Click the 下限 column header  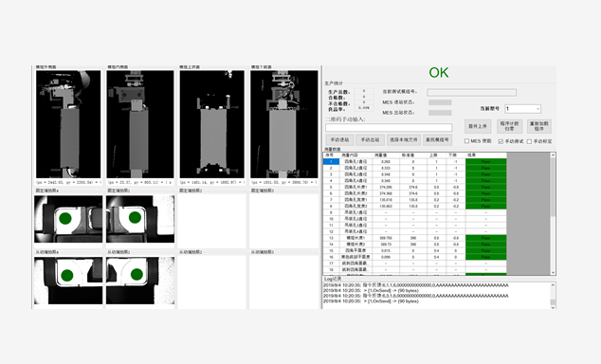click(456, 155)
